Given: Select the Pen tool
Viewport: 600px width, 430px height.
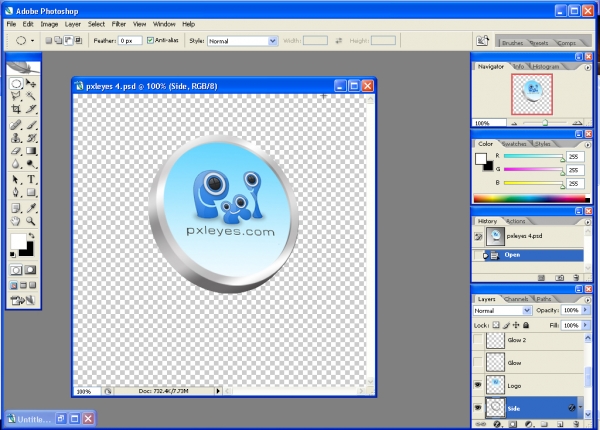Looking at the screenshot, I should tap(16, 192).
